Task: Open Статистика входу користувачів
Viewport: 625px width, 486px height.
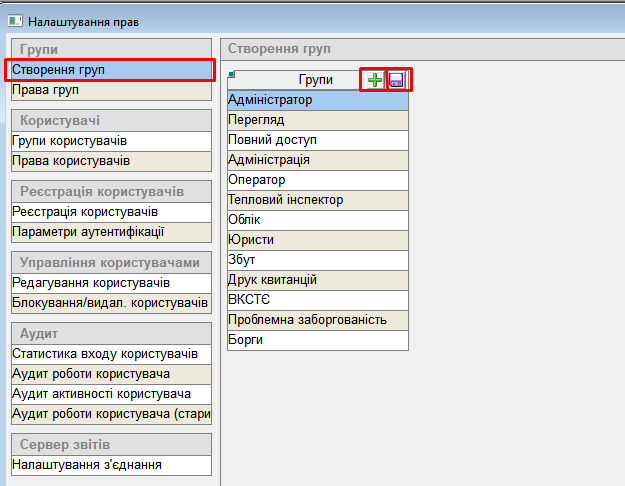Action: [x=111, y=354]
